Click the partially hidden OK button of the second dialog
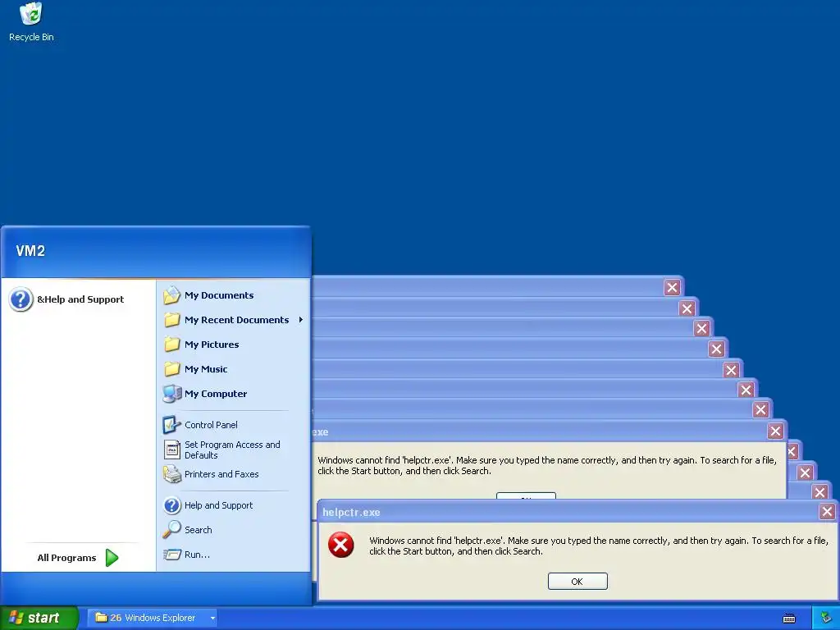Viewport: 840px width, 630px height. (526, 495)
